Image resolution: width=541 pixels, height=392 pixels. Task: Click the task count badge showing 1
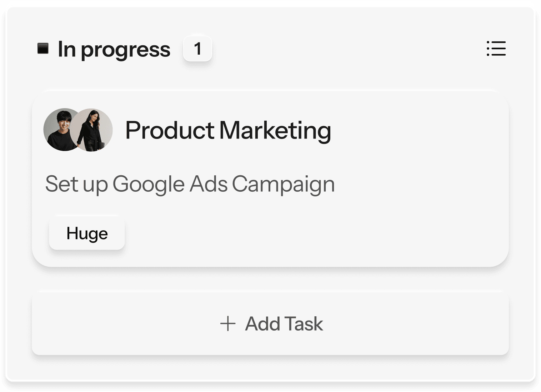[197, 49]
